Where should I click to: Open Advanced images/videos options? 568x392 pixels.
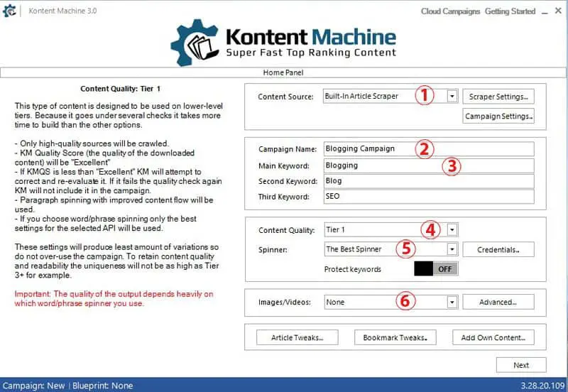(498, 302)
